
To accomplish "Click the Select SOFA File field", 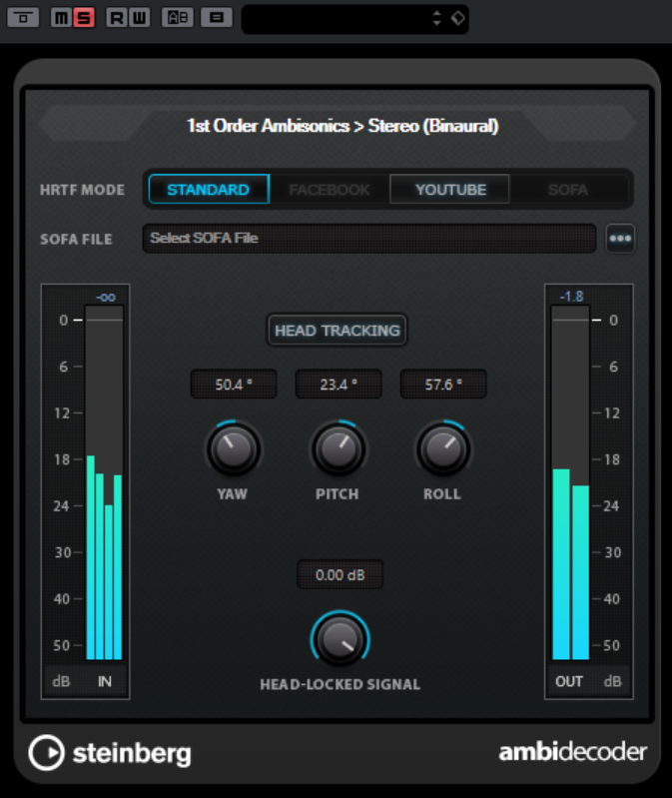I will 368,239.
